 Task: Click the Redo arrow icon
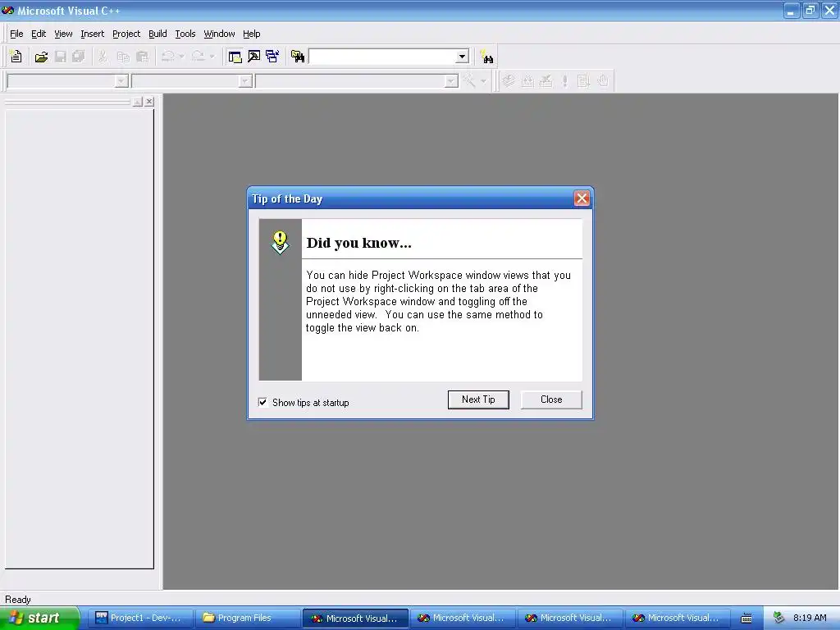coord(199,57)
